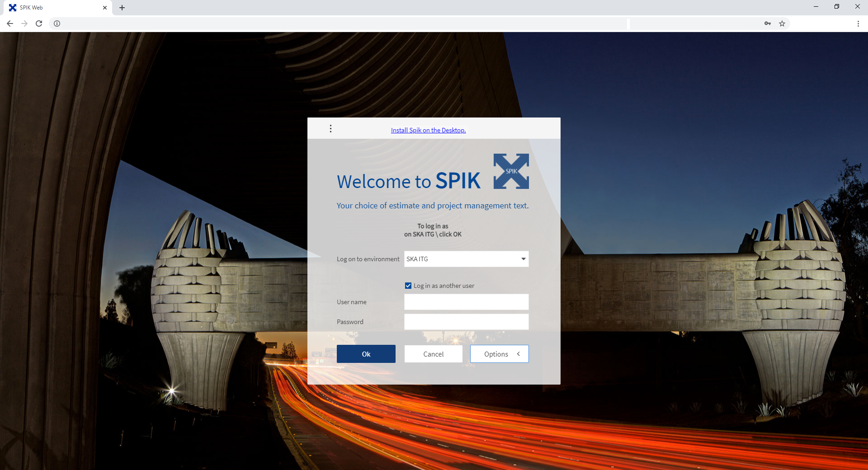The image size is (868, 470).
Task: Uncheck Log in as another user
Action: [408, 286]
